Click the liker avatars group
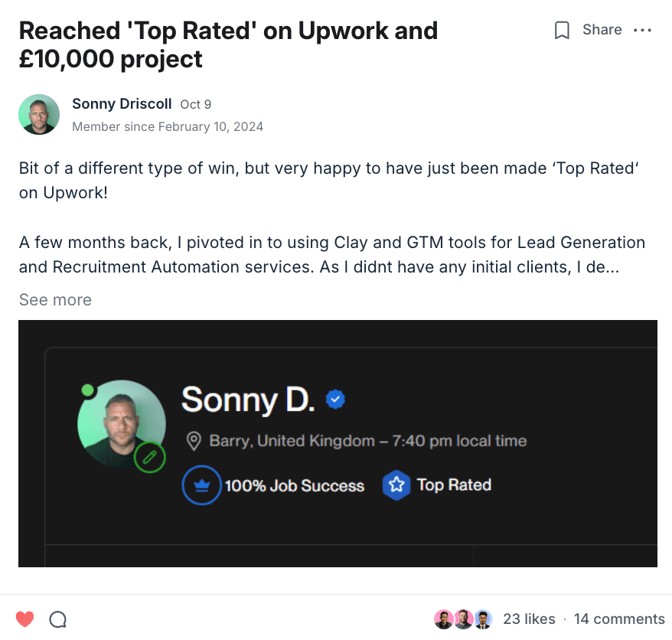 tap(462, 619)
